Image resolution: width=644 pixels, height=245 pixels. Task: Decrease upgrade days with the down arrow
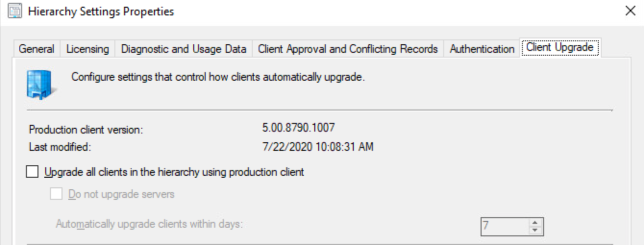535,230
